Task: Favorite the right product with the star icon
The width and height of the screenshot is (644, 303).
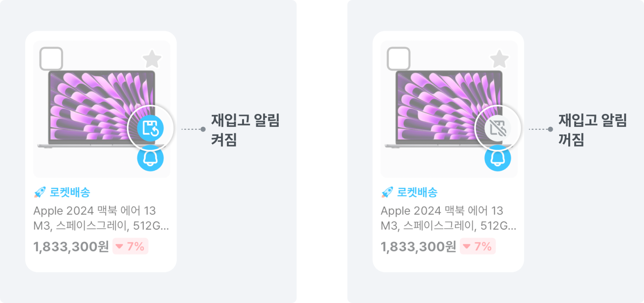Action: [x=499, y=59]
